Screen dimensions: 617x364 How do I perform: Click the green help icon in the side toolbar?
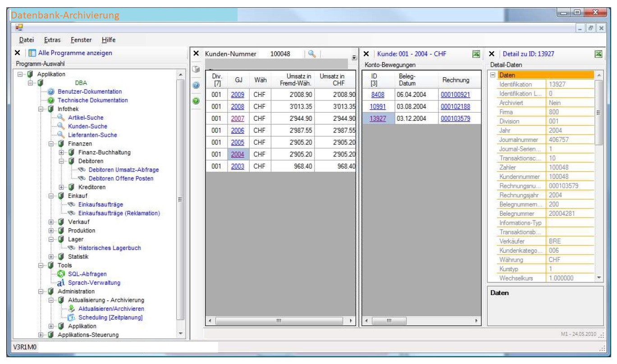[x=196, y=101]
